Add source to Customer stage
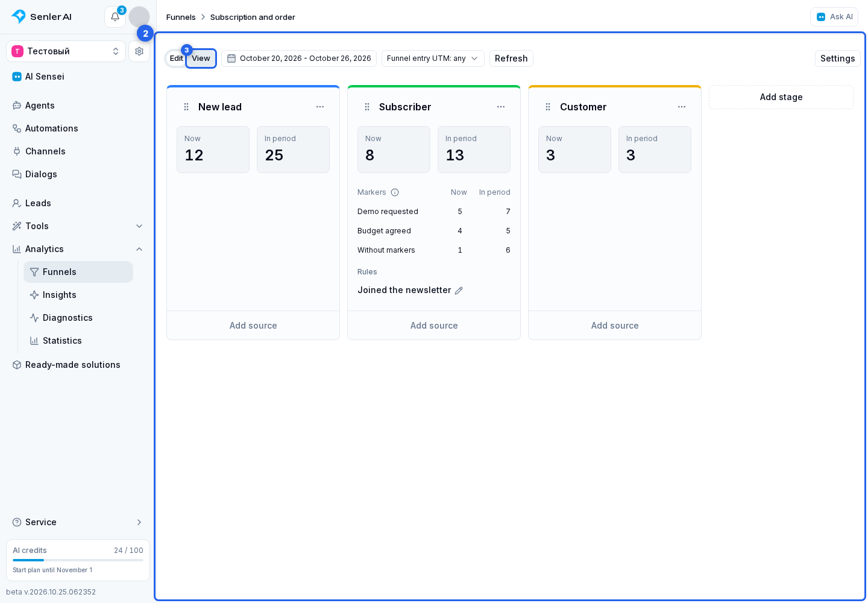This screenshot has width=868, height=603. tap(615, 326)
